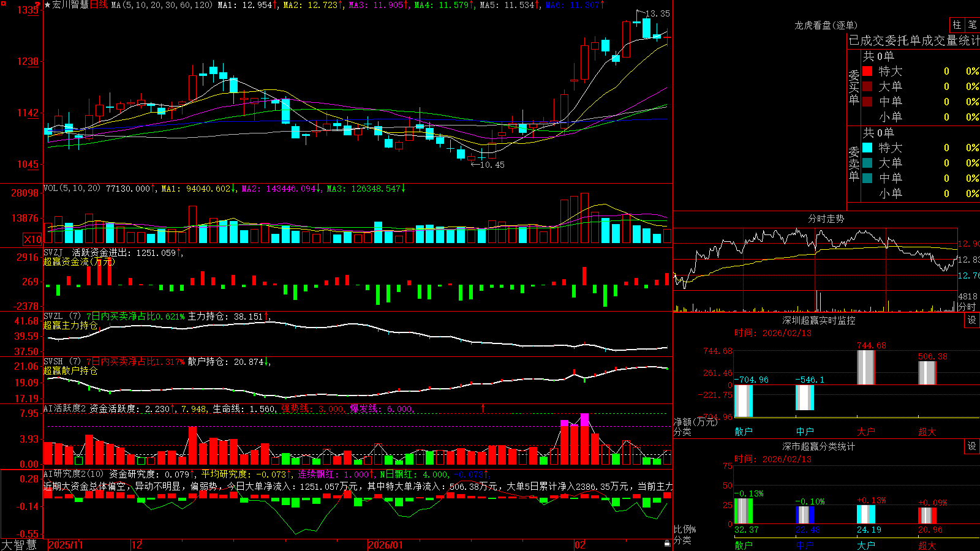This screenshot has width=980, height=551.
Task: Click the 32.37 散户 bar in 分类统计
Action: 744,511
